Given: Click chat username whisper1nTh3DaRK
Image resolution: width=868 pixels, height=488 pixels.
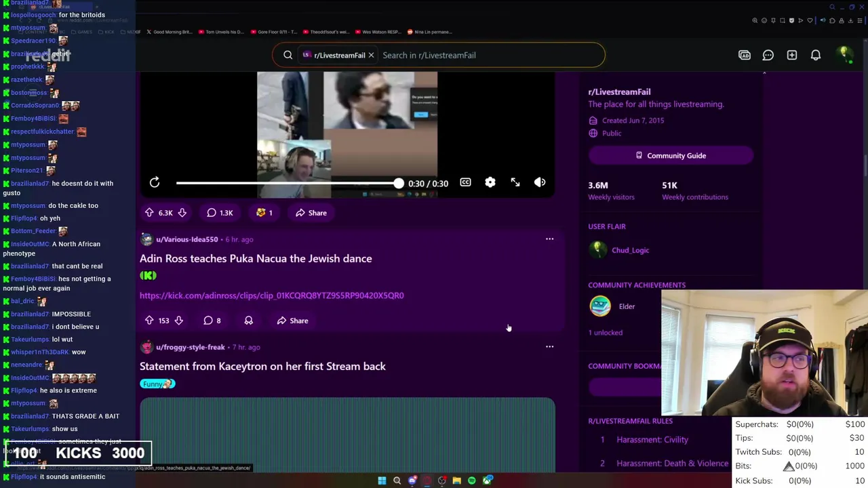Looking at the screenshot, I should [40, 352].
